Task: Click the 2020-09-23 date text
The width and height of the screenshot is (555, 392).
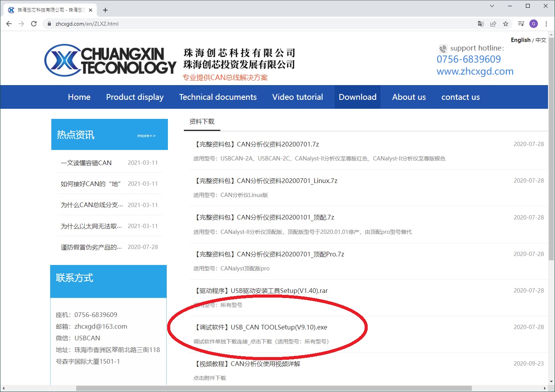Action: [529, 364]
